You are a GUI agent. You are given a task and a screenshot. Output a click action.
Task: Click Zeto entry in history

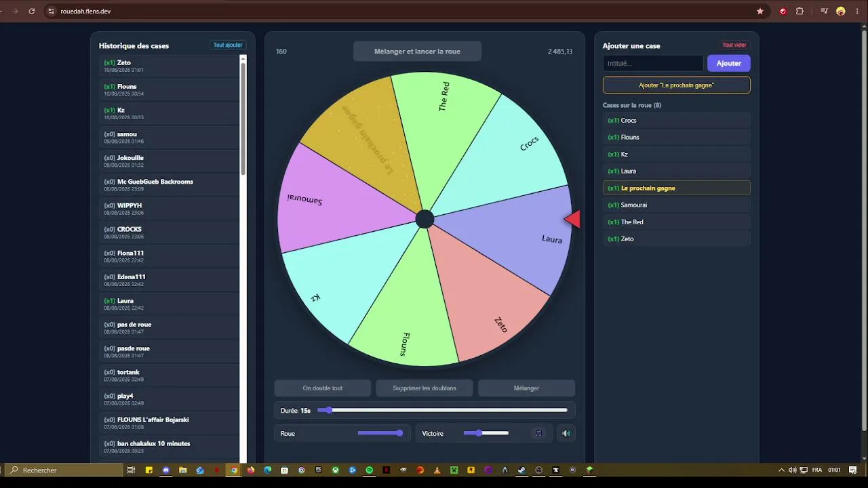(x=169, y=66)
